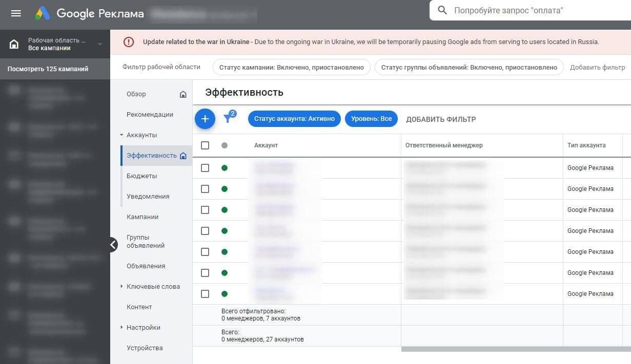The width and height of the screenshot is (631, 364).
Task: Open the filter funnel icon showing badge 2
Action: pyautogui.click(x=228, y=118)
